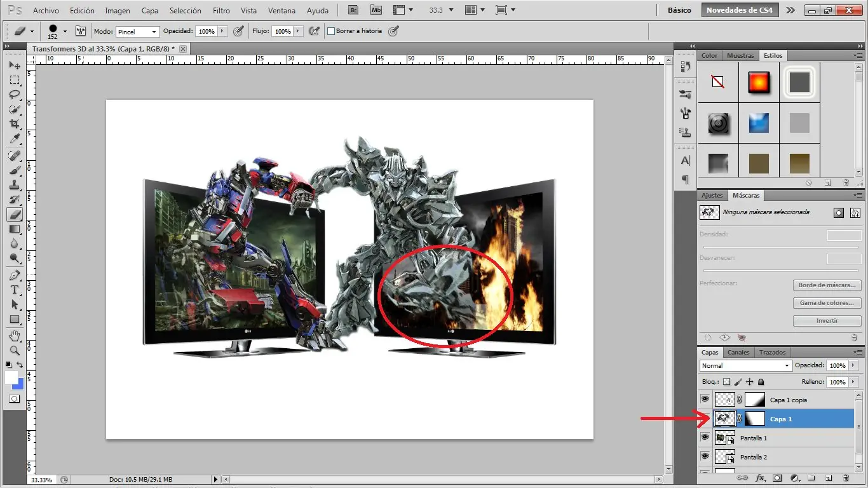
Task: Switch to the Trazados tab
Action: (773, 352)
